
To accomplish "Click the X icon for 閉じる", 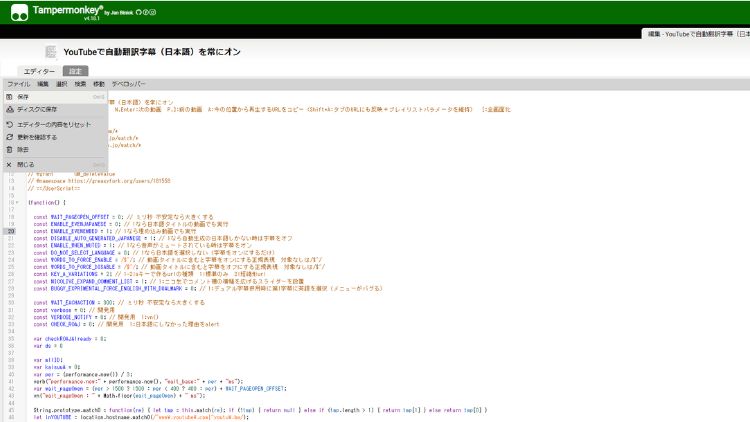I will tap(9, 165).
